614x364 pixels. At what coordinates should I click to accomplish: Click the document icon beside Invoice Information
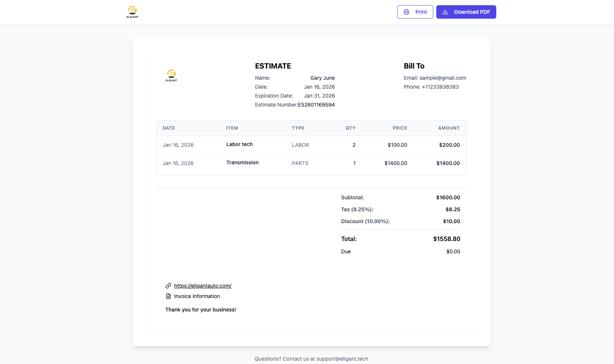(x=168, y=296)
